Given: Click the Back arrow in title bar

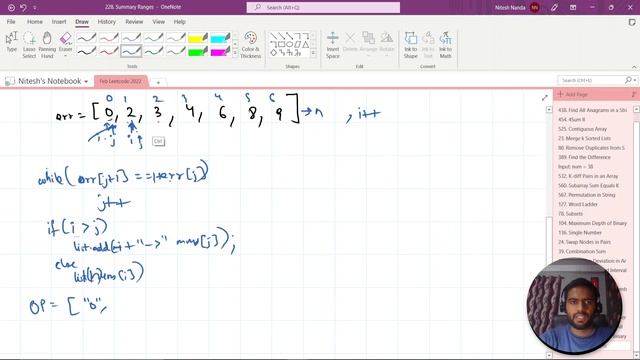Looking at the screenshot, I should pos(11,7).
